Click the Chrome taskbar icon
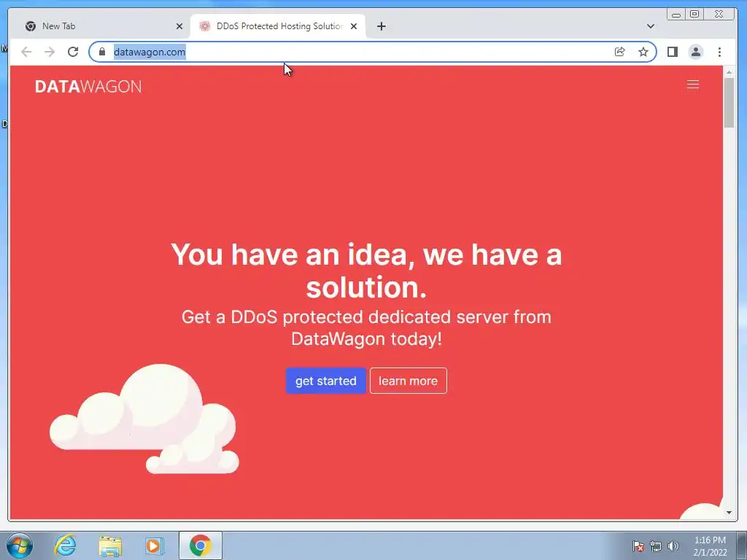747x560 pixels. pyautogui.click(x=200, y=545)
